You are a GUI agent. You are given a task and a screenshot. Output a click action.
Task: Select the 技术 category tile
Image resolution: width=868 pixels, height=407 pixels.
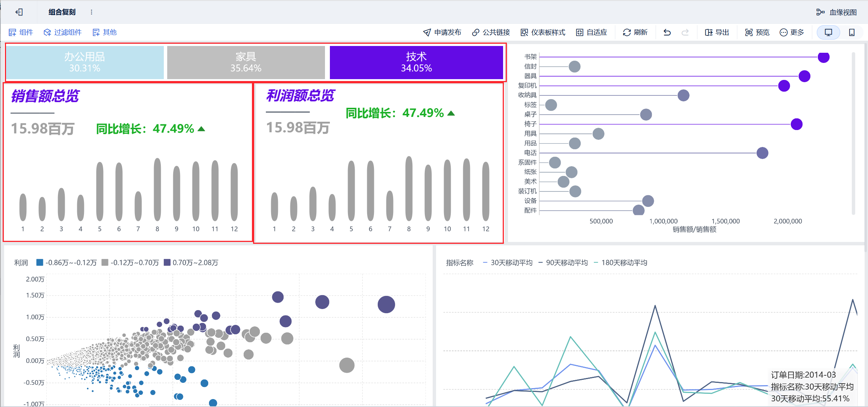(416, 62)
